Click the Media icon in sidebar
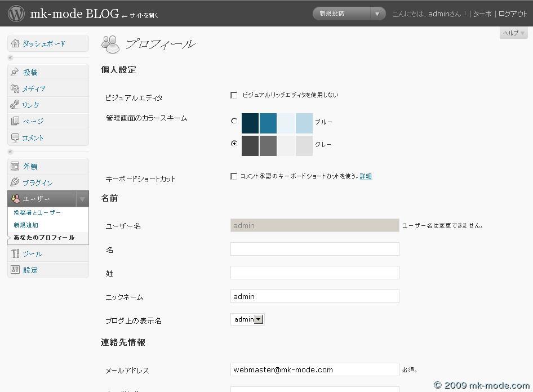Image resolution: width=533 pixels, height=392 pixels. [x=15, y=88]
